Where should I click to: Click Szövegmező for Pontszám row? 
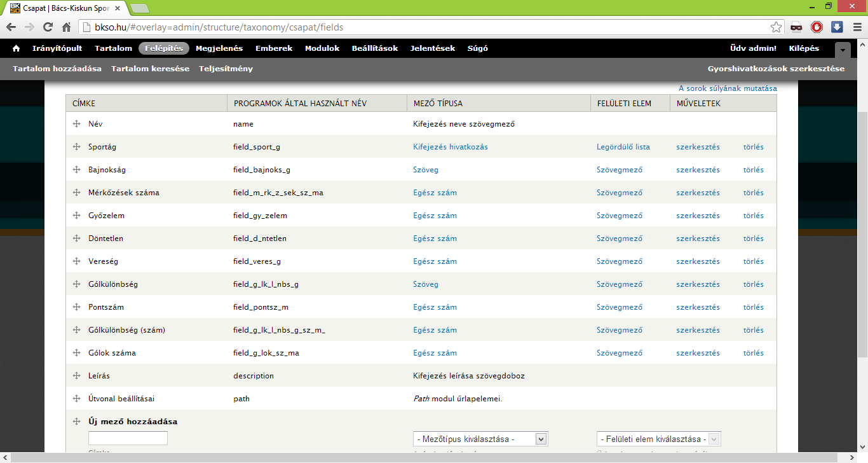tap(620, 307)
